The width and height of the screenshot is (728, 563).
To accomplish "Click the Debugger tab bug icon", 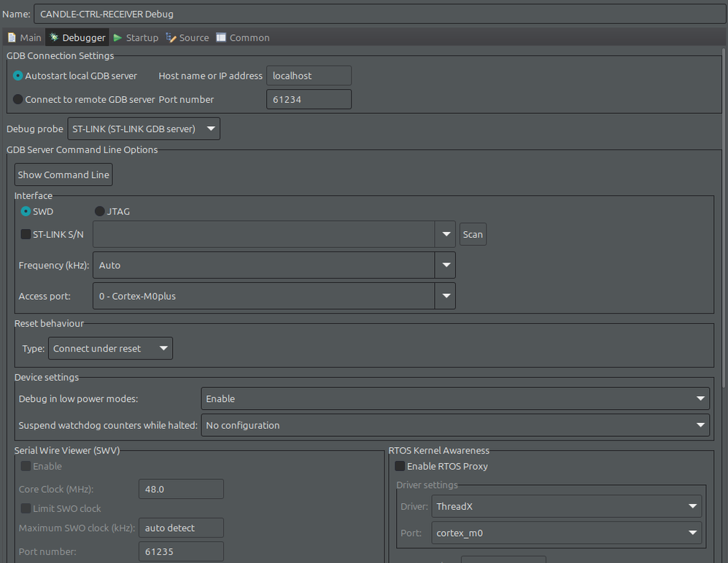I will [x=54, y=37].
